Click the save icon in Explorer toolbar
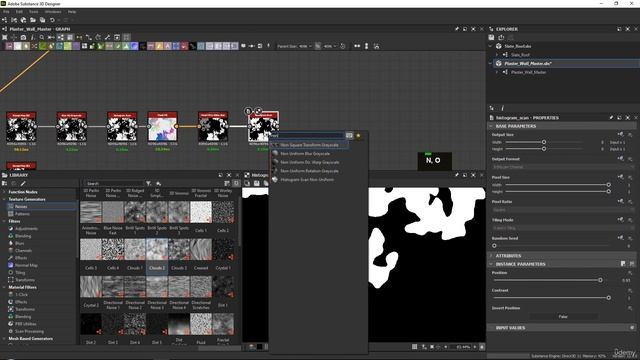Image resolution: width=640 pixels, height=360 pixels. pos(491,37)
